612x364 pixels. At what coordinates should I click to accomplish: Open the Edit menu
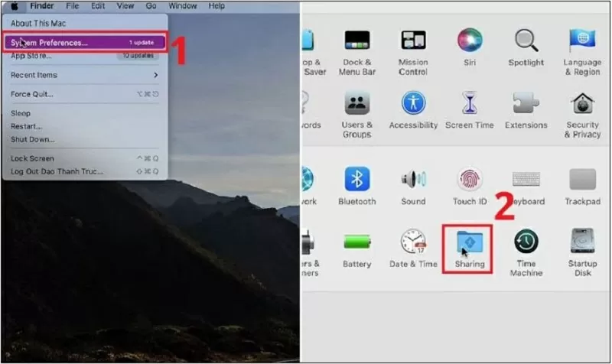[98, 6]
